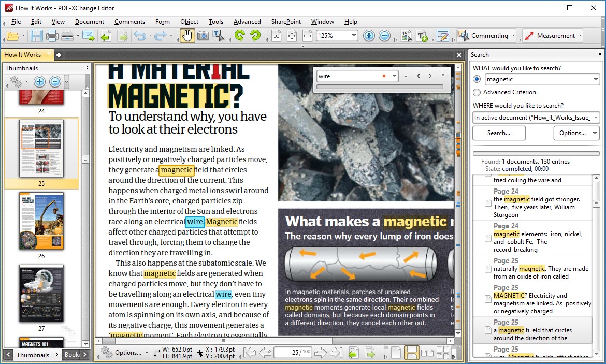
Task: Open the find box 'wire' history dropdown
Action: tap(394, 76)
